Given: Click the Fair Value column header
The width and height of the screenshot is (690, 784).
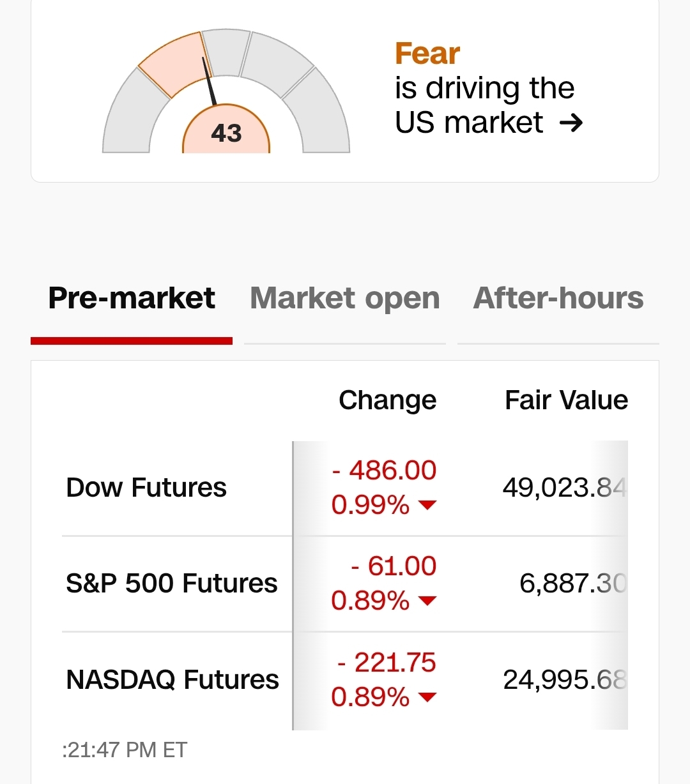Looking at the screenshot, I should [x=566, y=400].
